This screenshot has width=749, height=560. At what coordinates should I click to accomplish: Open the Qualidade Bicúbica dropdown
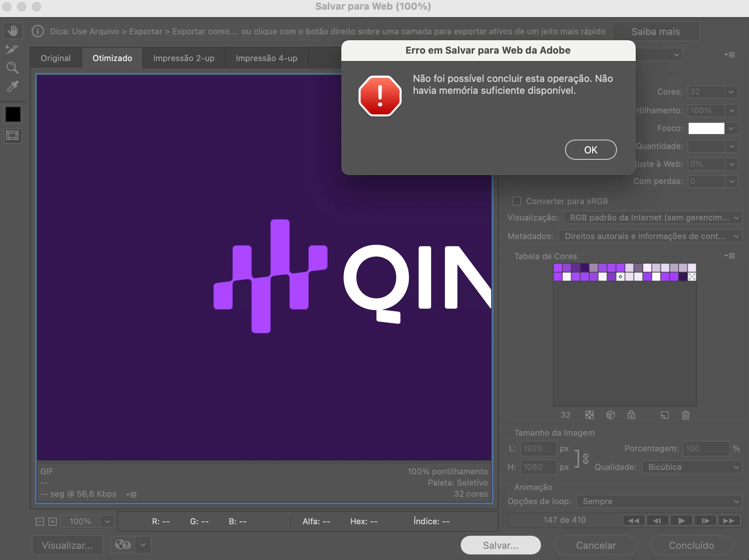pyautogui.click(x=692, y=467)
